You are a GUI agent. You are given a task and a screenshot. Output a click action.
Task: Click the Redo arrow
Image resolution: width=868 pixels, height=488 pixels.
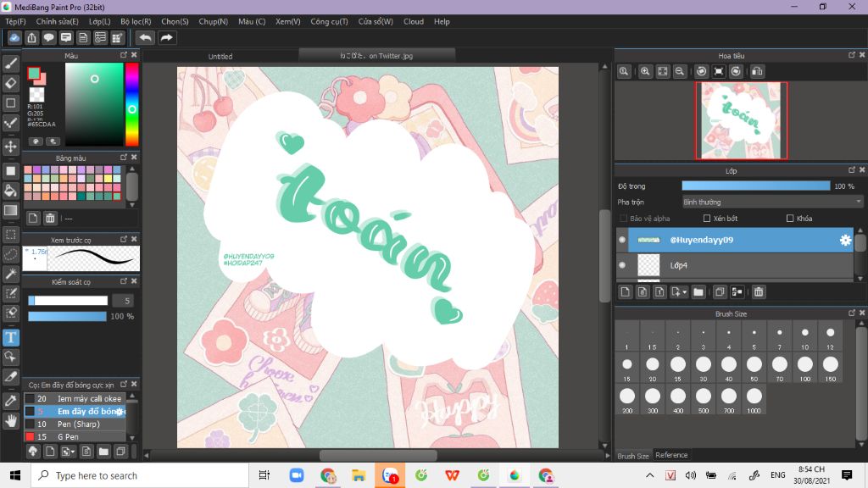(x=166, y=37)
